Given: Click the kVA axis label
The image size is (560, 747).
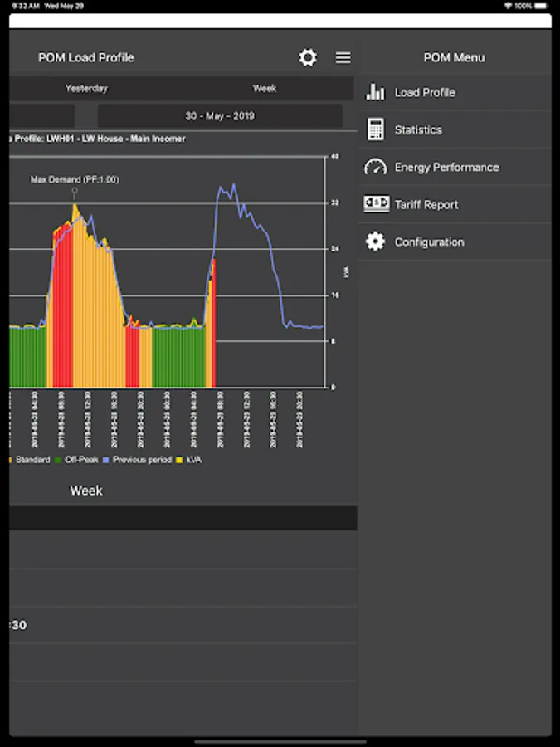Looking at the screenshot, I should tap(346, 271).
